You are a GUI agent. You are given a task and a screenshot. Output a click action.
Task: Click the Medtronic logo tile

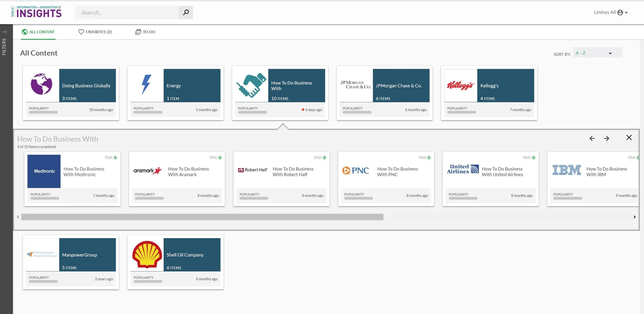44,171
